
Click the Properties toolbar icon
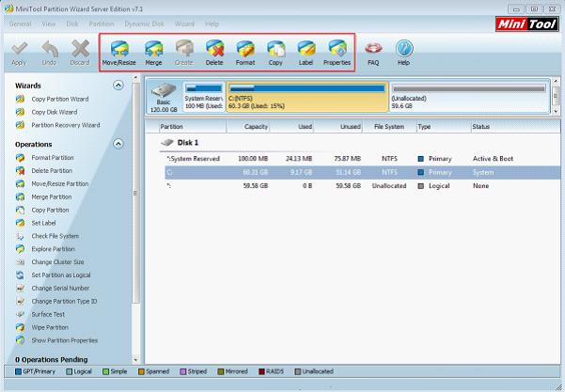click(337, 49)
